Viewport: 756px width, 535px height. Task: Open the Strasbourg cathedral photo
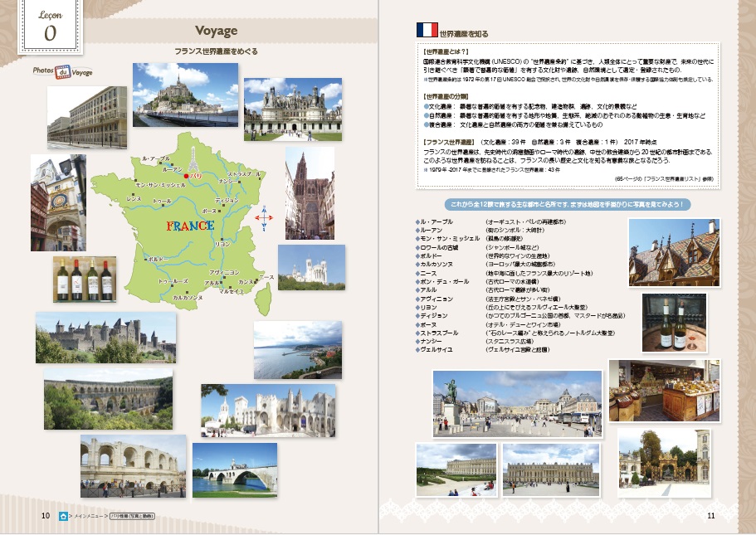coord(310,193)
